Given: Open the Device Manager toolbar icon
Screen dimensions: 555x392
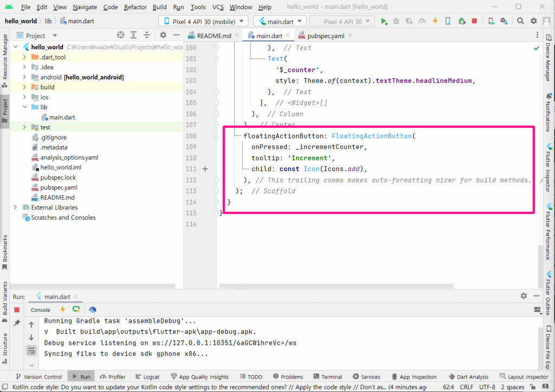Looking at the screenshot, I should click(x=491, y=21).
